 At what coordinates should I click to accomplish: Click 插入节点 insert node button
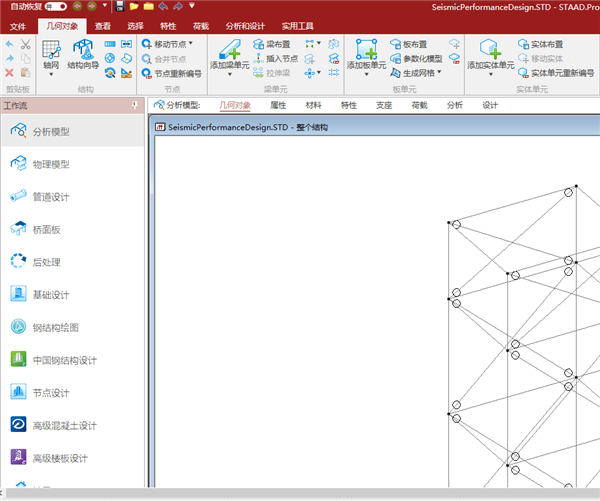[276, 59]
